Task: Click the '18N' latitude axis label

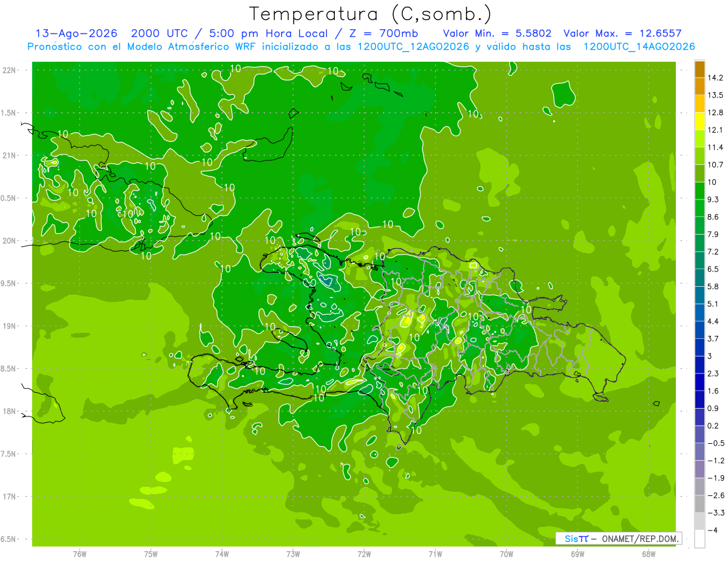Action: tap(9, 411)
